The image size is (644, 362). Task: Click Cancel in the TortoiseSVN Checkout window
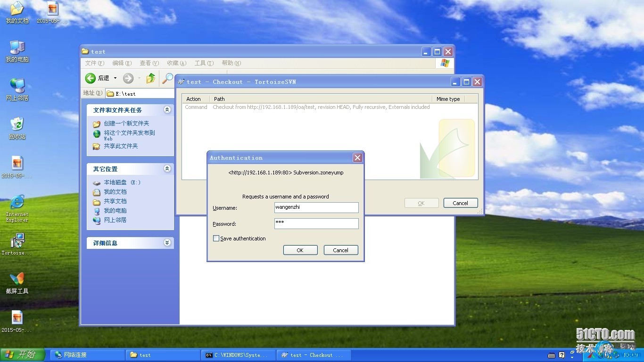pos(461,203)
